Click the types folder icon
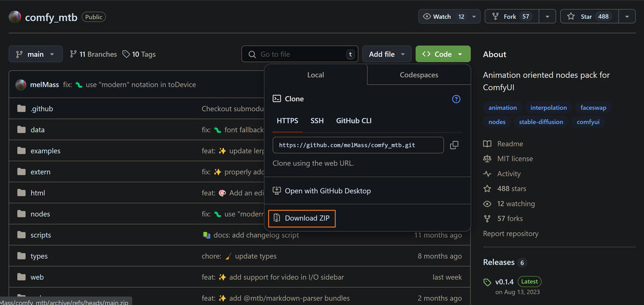The width and height of the screenshot is (644, 305). pos(22,256)
